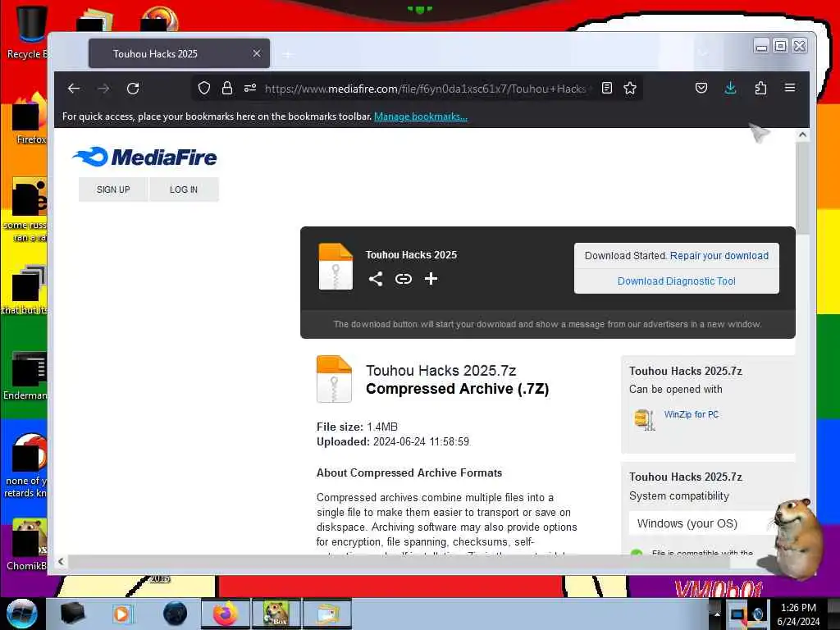
Task: Close the Touhou Hacks 2025 tab
Action: pos(257,53)
